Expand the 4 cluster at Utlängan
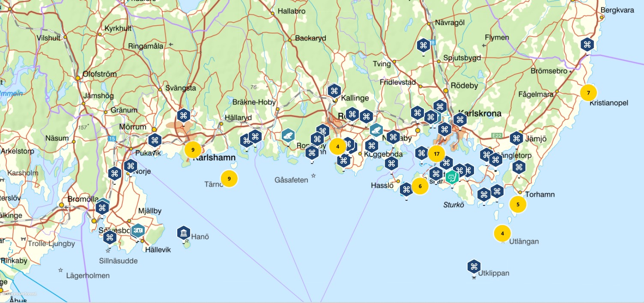This screenshot has height=303, width=644. pyautogui.click(x=502, y=234)
